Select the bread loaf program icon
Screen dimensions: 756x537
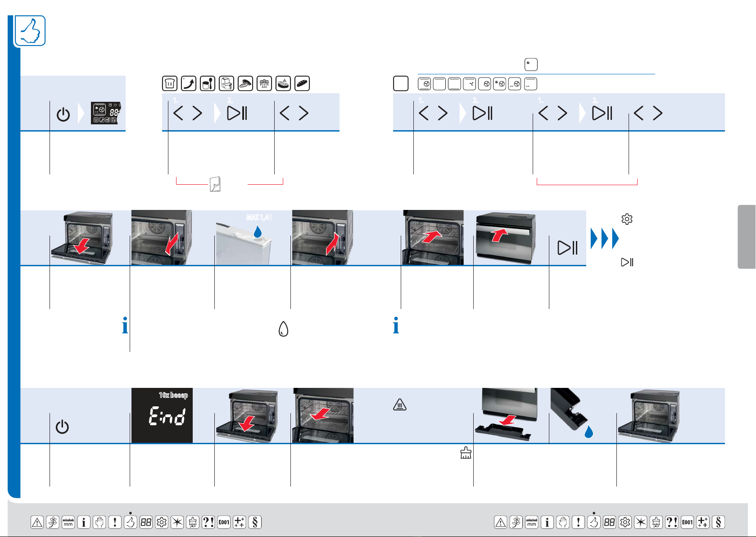point(302,83)
